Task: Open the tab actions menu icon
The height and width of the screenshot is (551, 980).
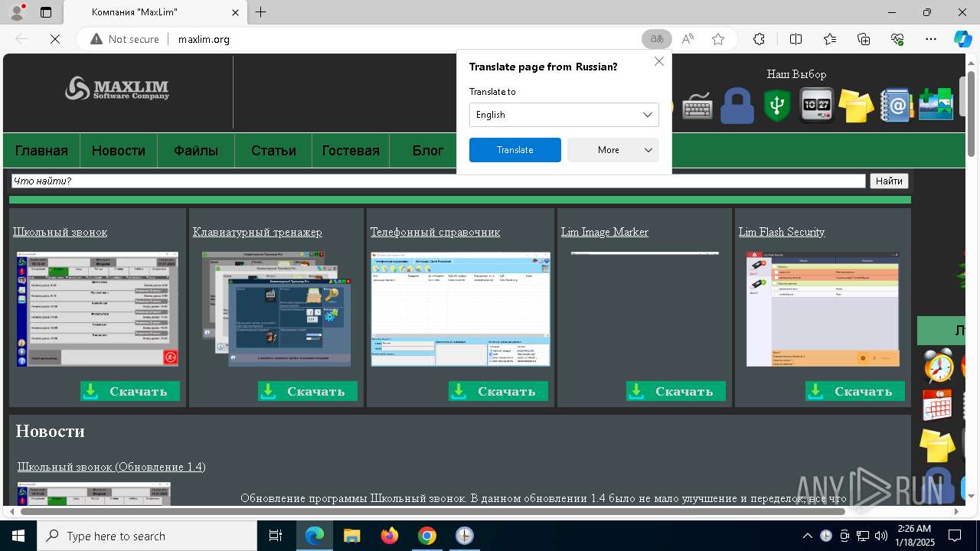Action: 46,12
